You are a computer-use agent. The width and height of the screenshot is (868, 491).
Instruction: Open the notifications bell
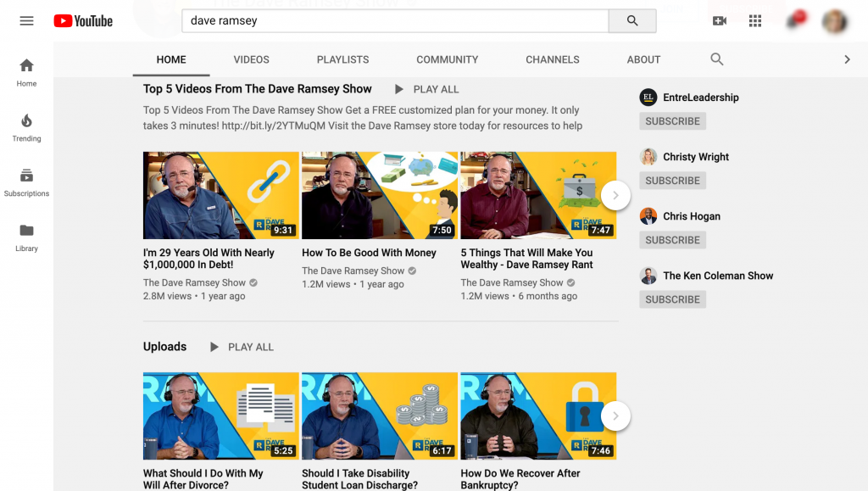click(x=795, y=20)
